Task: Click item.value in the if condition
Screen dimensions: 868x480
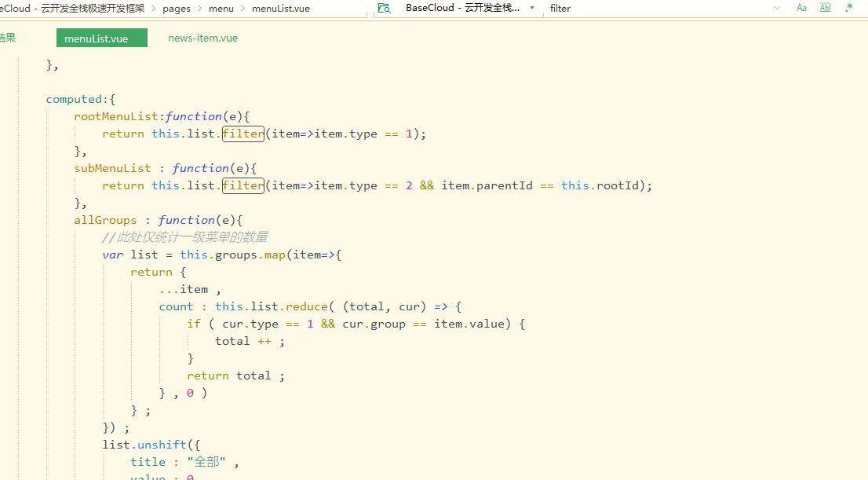Action: pos(469,324)
